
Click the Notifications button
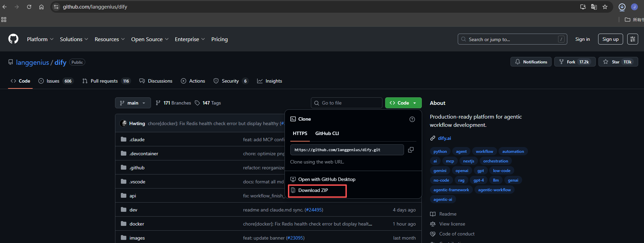click(531, 62)
